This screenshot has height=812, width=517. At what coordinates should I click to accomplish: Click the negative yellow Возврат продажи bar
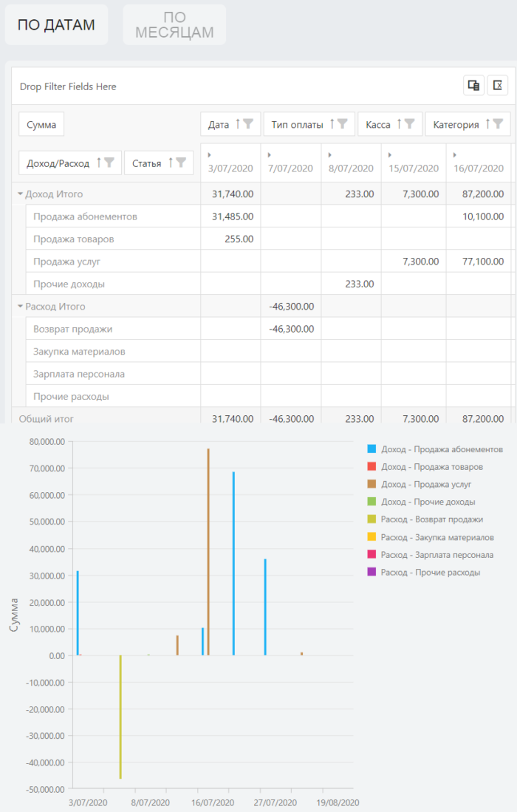coord(120,717)
